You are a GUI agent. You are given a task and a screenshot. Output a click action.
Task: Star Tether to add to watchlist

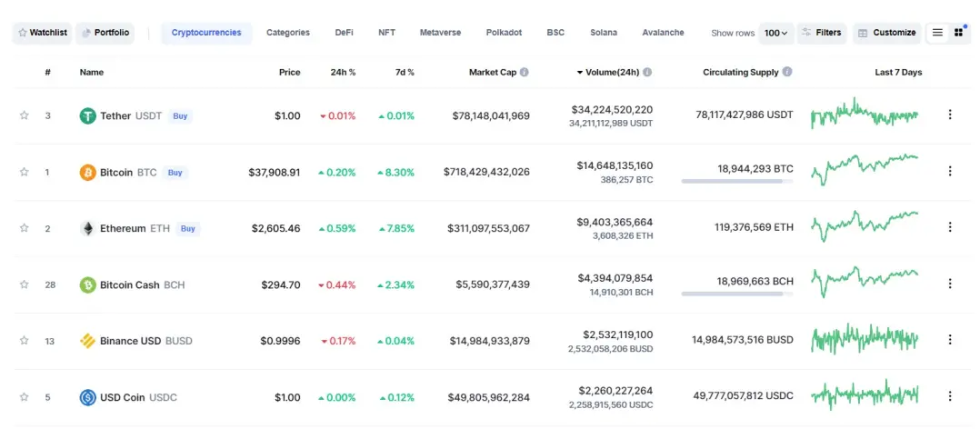point(25,115)
